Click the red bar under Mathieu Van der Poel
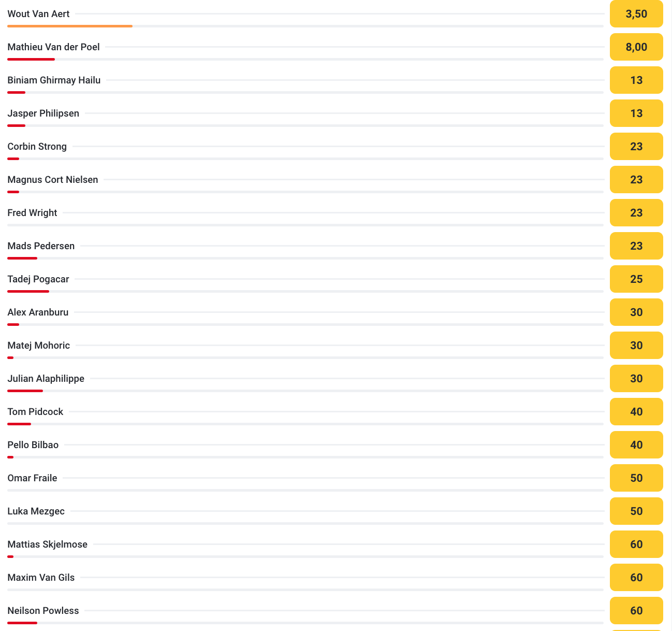672x631 pixels. (31, 59)
